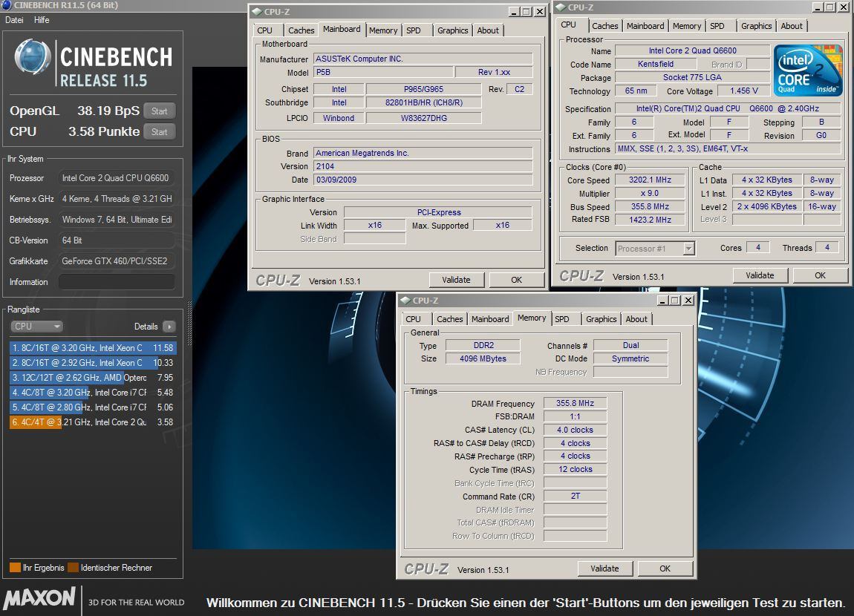This screenshot has height=616, width=854.
Task: Click the Intel Core 2 Quad badge
Action: pyautogui.click(x=808, y=71)
